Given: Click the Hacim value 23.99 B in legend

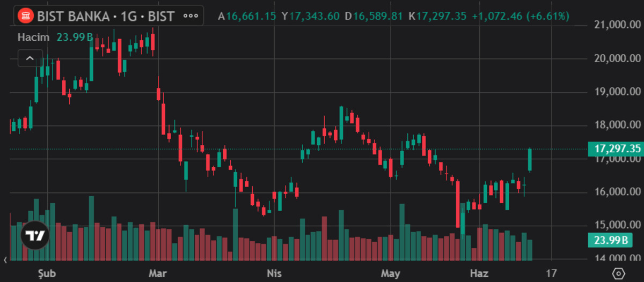Looking at the screenshot, I should 75,38.
